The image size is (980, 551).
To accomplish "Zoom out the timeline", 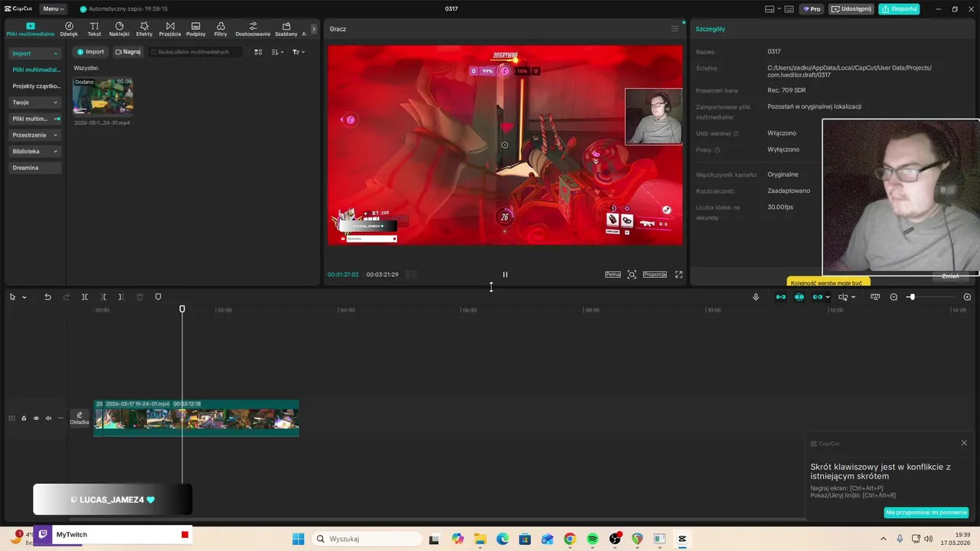I will click(x=893, y=297).
